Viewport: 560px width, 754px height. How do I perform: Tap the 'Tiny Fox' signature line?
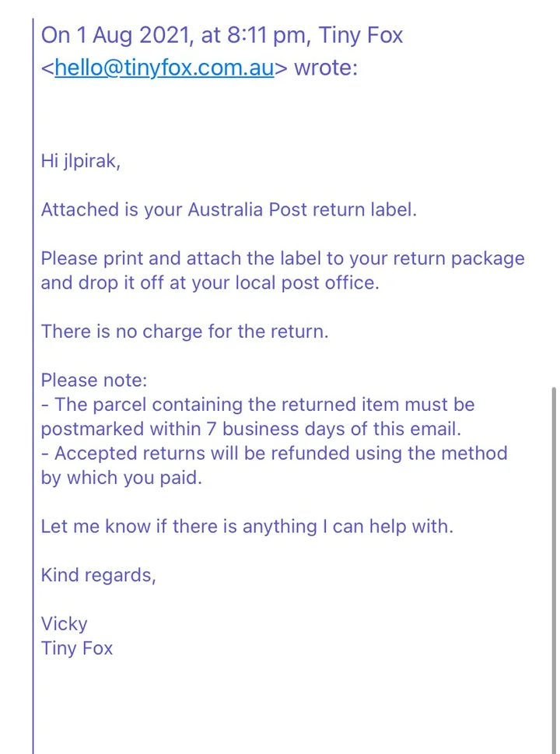(76, 648)
